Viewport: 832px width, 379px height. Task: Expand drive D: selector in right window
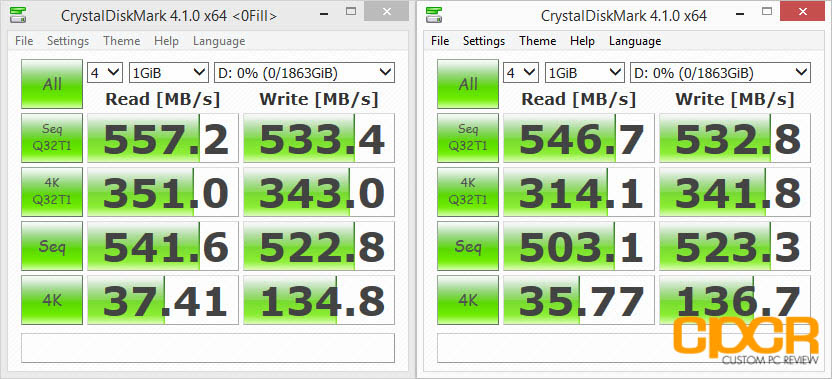pyautogui.click(x=721, y=73)
